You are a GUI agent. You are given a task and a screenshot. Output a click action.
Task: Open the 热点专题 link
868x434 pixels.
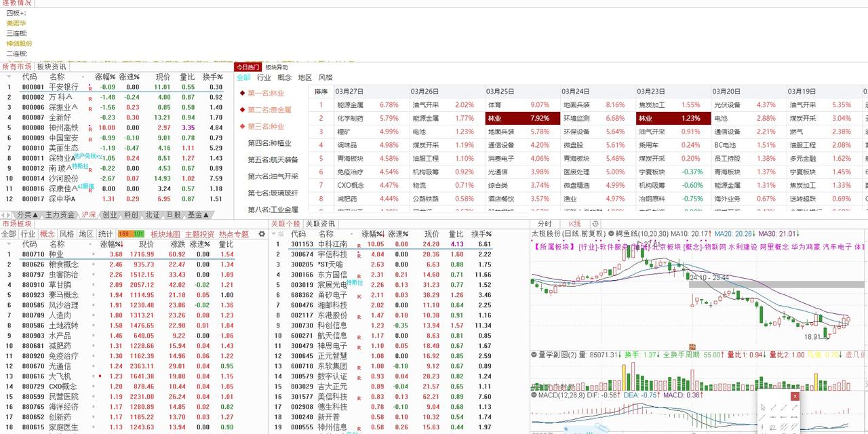234,234
